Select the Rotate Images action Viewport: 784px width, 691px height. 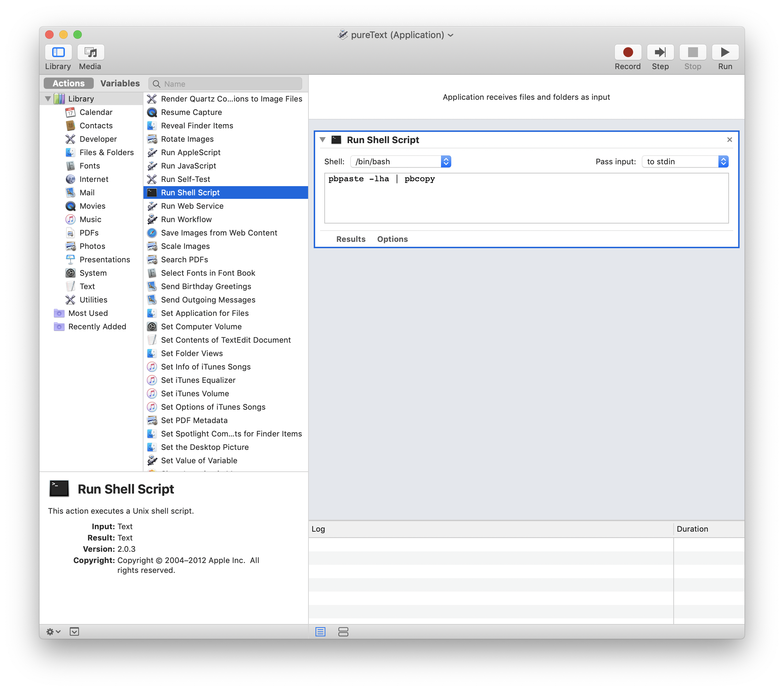[x=188, y=139]
